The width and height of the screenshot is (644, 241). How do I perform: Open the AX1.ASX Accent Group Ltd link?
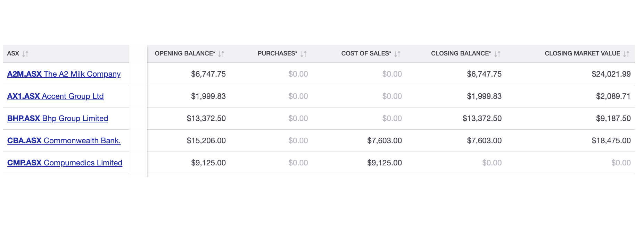point(56,96)
